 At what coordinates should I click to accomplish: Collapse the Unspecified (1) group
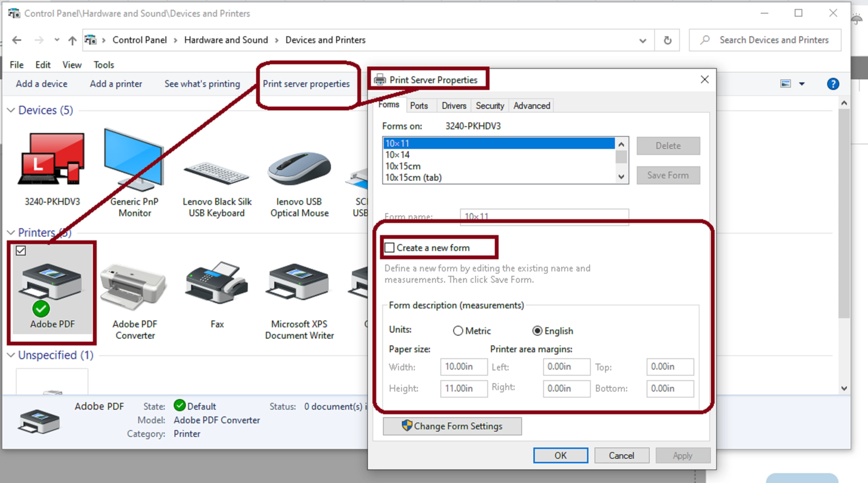[x=11, y=355]
